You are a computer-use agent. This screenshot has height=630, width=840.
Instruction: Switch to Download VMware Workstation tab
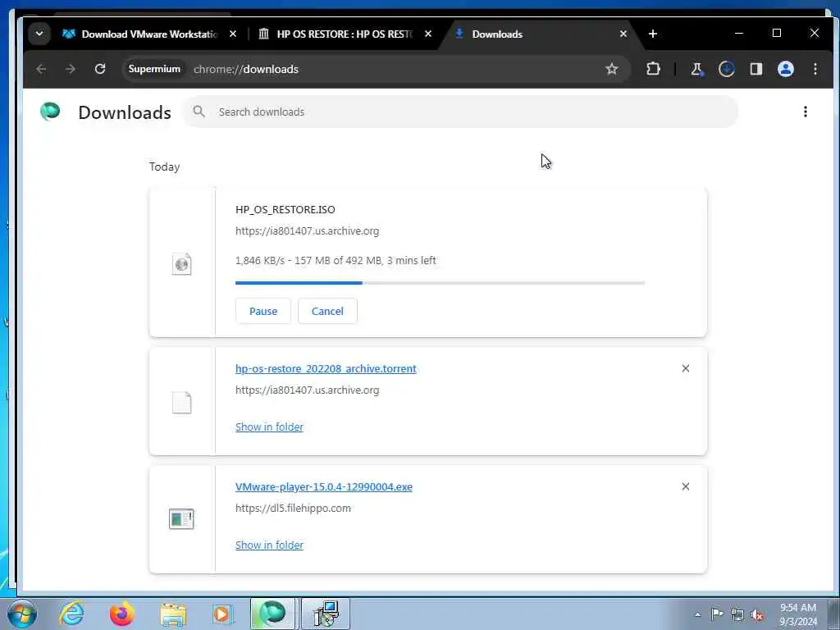[150, 34]
